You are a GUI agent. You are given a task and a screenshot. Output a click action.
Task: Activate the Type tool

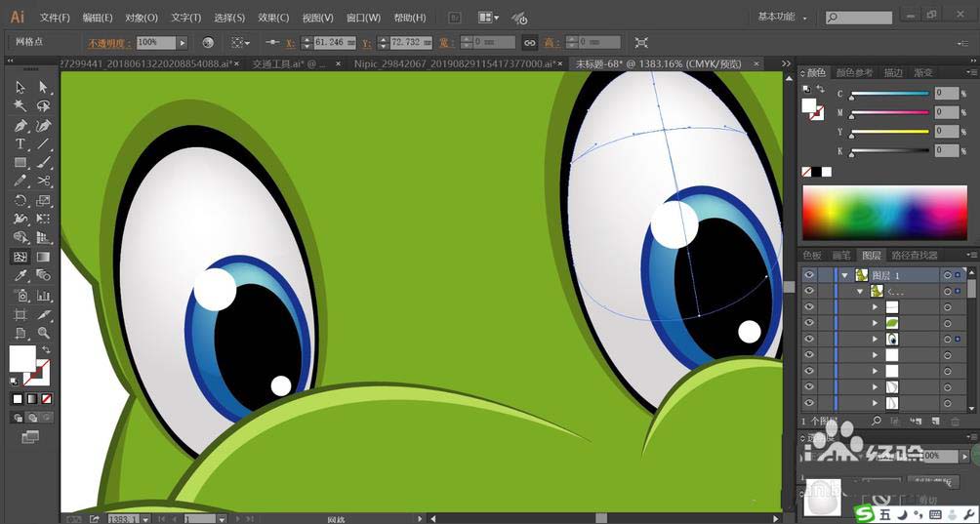(x=20, y=143)
